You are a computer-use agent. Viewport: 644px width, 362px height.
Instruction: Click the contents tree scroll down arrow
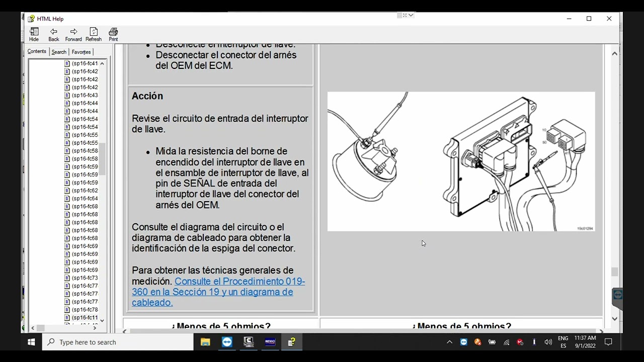click(102, 320)
